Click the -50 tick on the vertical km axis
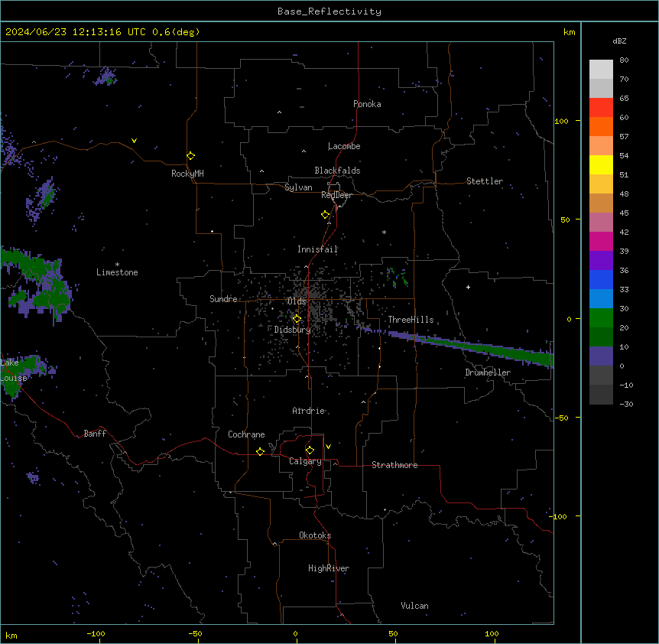This screenshot has height=644, width=659. point(561,418)
